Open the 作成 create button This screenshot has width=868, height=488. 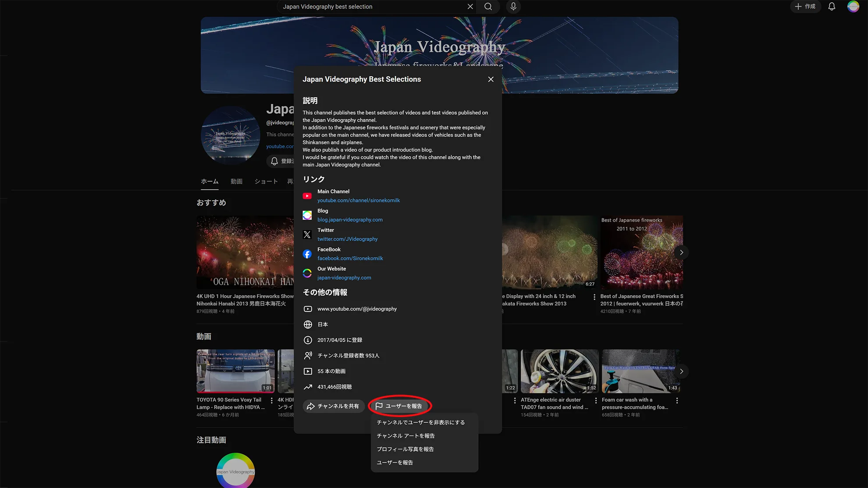pyautogui.click(x=805, y=7)
